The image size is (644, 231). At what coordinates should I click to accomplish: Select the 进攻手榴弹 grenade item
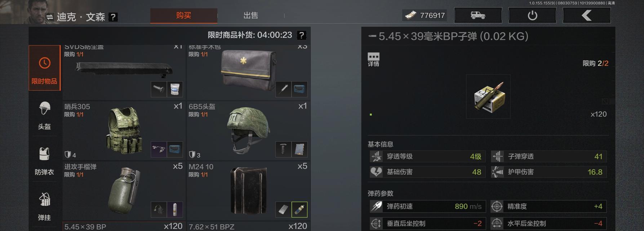point(124,191)
